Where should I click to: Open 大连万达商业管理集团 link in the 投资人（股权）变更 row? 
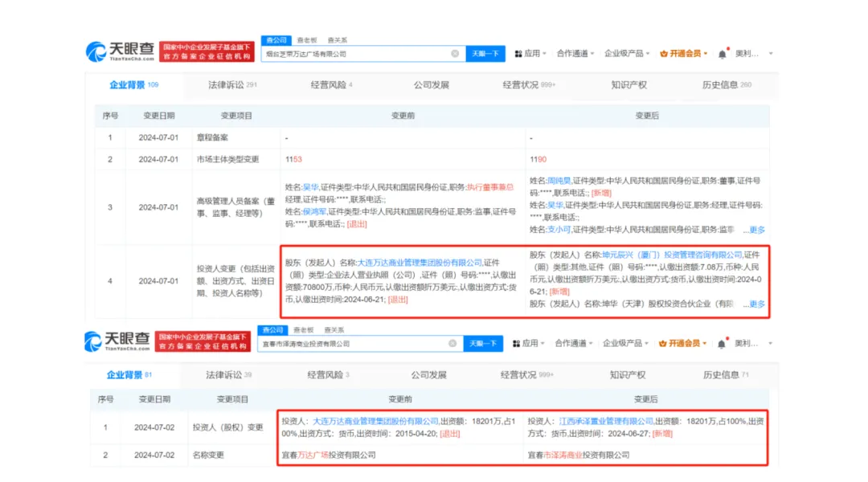pos(375,421)
